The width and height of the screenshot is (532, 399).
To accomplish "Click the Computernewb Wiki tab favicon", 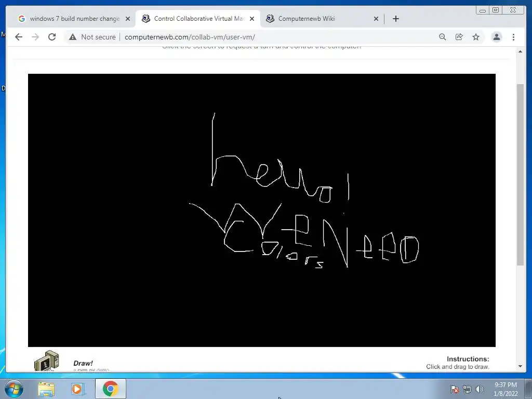I will (270, 19).
